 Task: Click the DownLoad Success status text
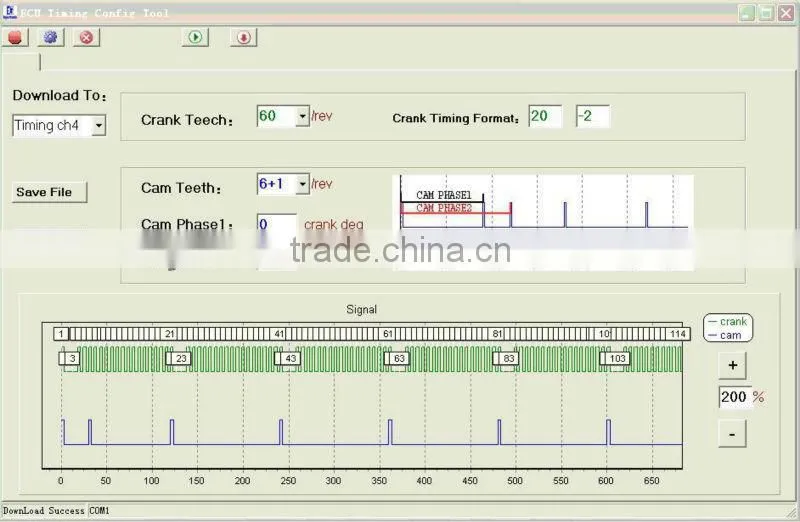coord(44,510)
